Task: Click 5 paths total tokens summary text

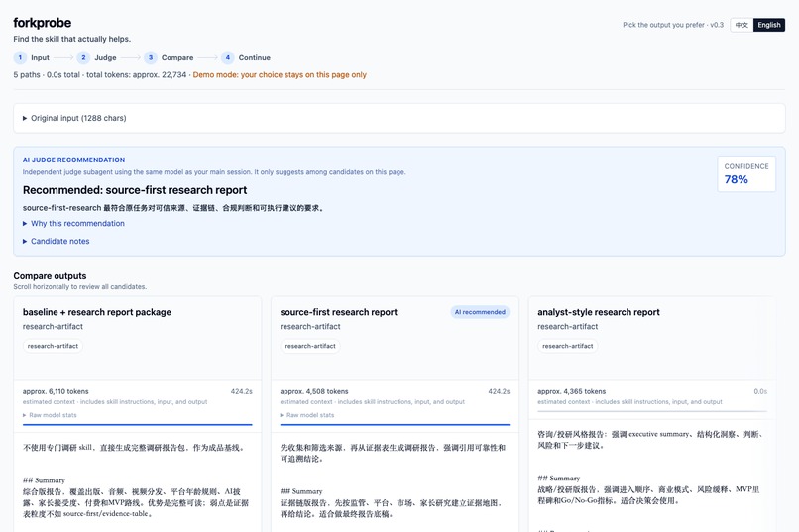Action: coord(100,75)
